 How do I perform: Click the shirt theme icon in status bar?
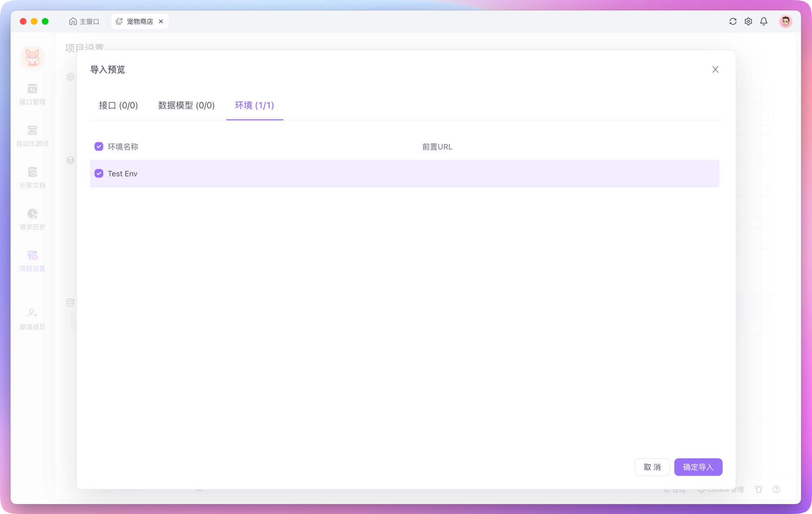pyautogui.click(x=759, y=489)
